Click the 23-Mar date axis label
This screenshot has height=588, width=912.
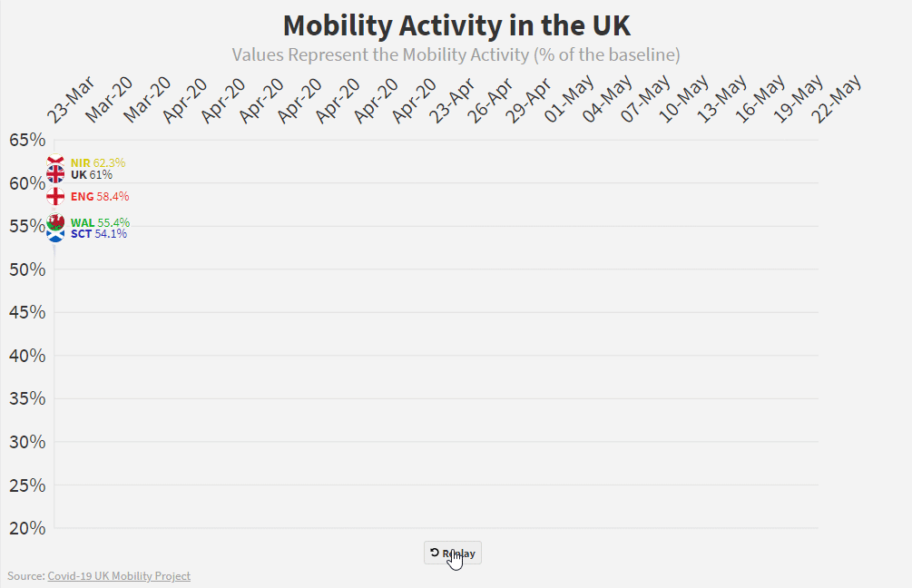coord(71,100)
